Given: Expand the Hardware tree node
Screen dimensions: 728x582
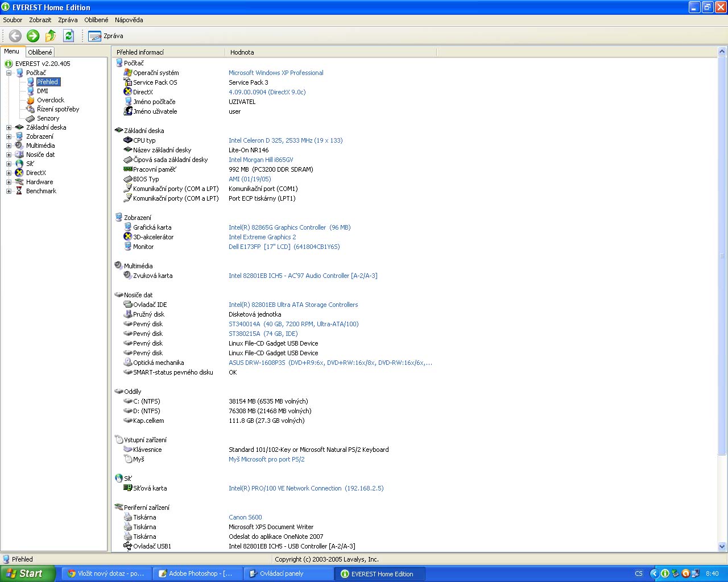Looking at the screenshot, I should 9,182.
